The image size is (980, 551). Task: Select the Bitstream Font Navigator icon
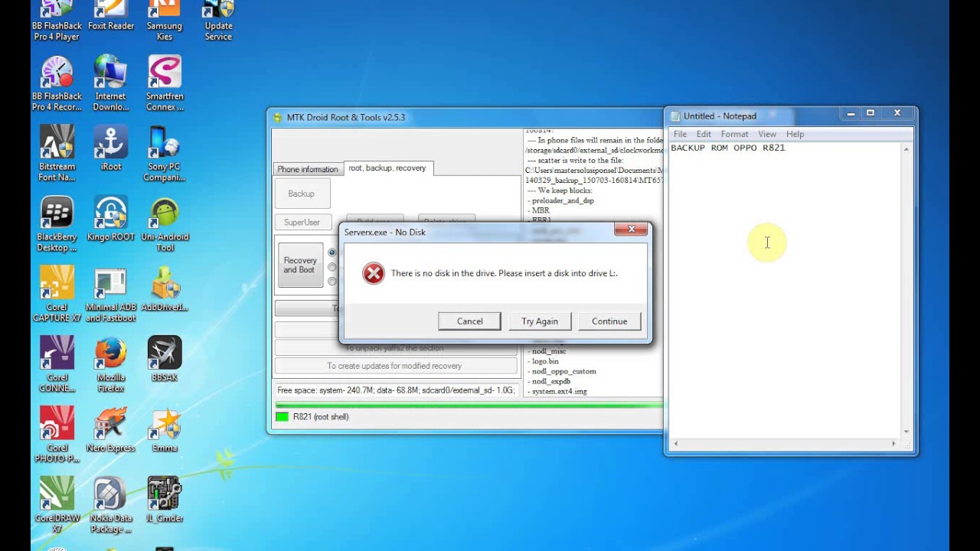(57, 155)
